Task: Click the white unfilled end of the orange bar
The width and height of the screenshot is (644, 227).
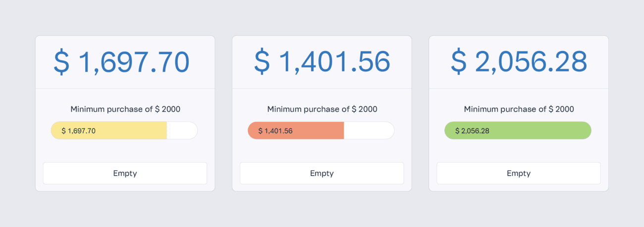Action: (x=368, y=130)
